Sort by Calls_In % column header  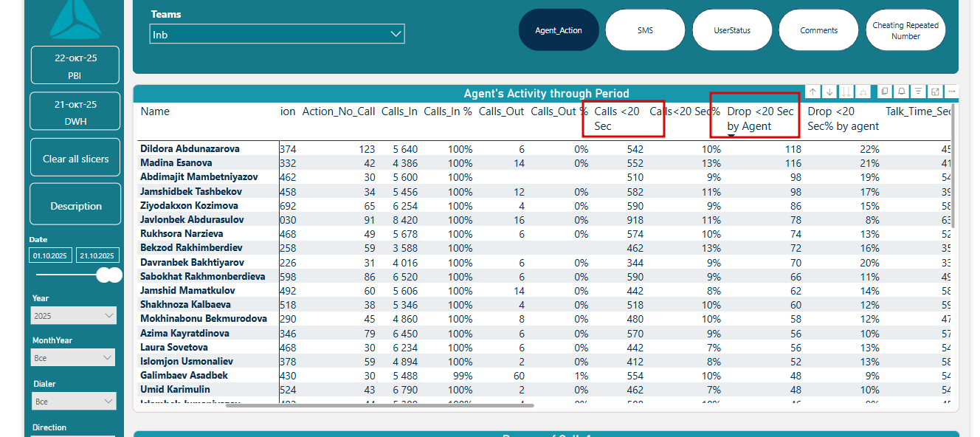click(448, 111)
